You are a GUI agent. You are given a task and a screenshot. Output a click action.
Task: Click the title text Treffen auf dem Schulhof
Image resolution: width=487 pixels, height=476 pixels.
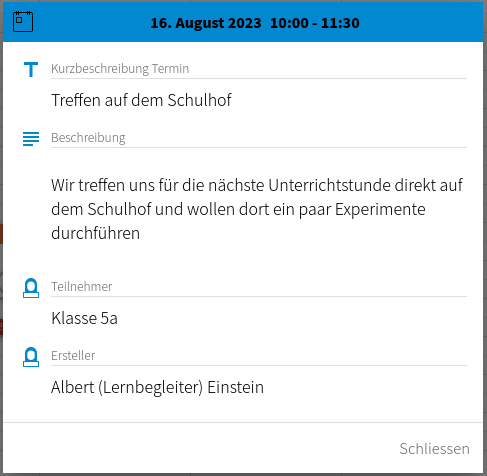coord(141,100)
